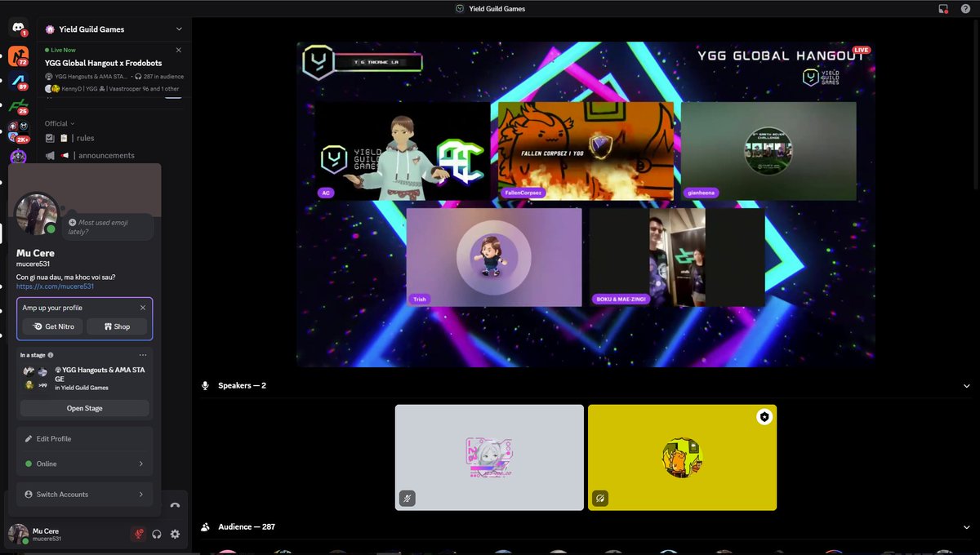
Task: Click the Yield Guild Games server boost icon
Action: pyautogui.click(x=51, y=29)
